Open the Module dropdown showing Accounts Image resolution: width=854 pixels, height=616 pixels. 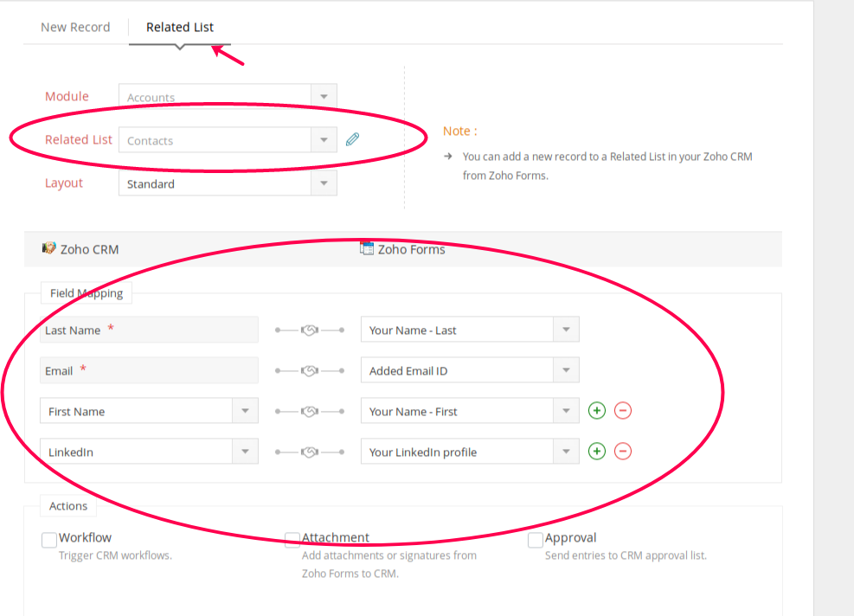[228, 96]
